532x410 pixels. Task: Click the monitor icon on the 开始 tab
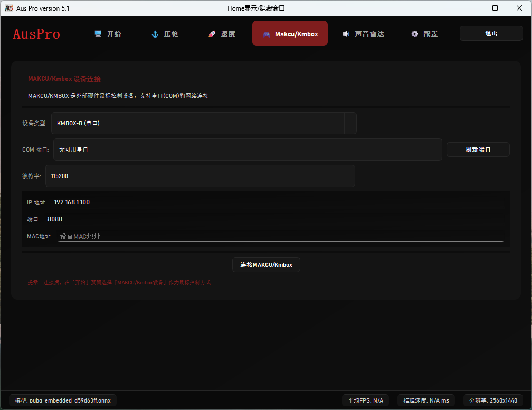(98, 34)
